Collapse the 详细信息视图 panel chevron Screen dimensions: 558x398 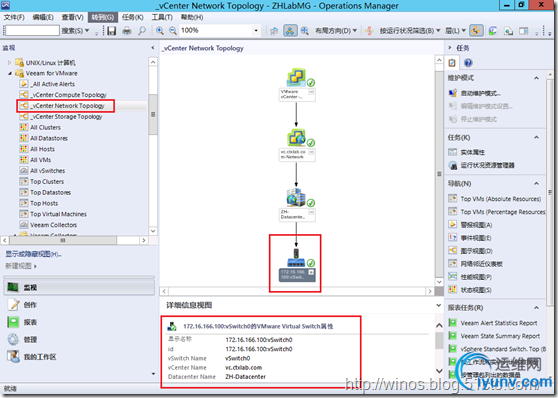pyautogui.click(x=439, y=305)
